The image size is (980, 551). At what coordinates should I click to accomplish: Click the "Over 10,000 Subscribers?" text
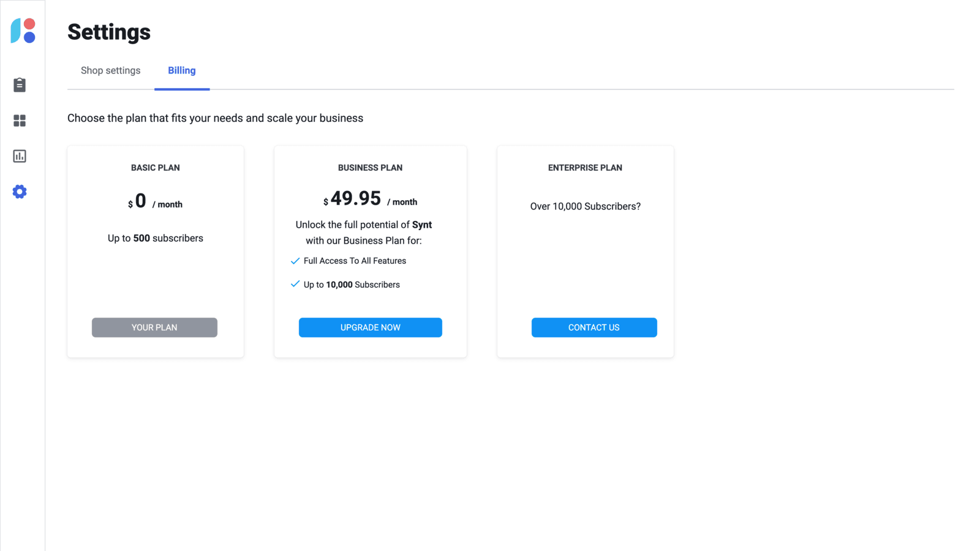tap(585, 206)
